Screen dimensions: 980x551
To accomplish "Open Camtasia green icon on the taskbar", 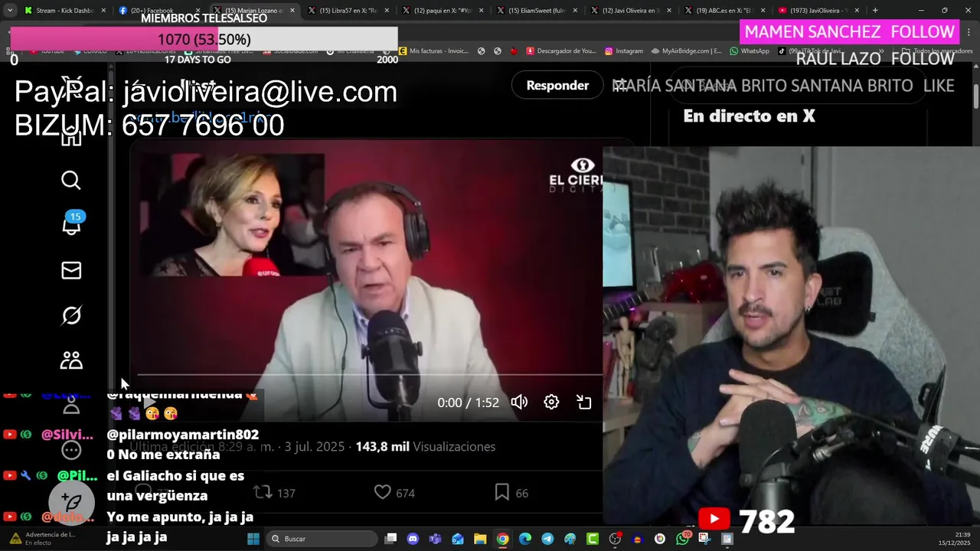I will 593,539.
